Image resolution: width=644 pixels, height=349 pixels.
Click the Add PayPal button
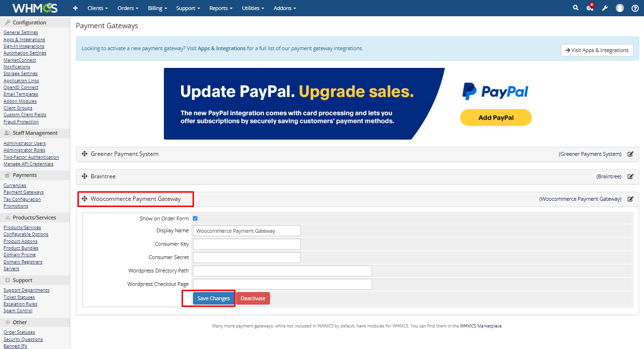pos(496,118)
